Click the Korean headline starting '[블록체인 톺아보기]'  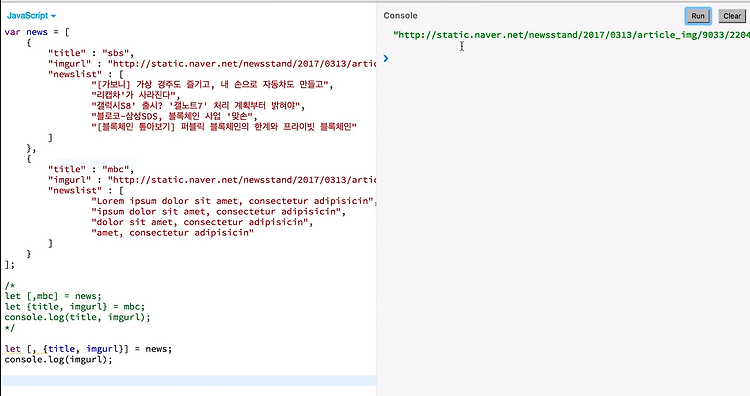[x=224, y=127]
